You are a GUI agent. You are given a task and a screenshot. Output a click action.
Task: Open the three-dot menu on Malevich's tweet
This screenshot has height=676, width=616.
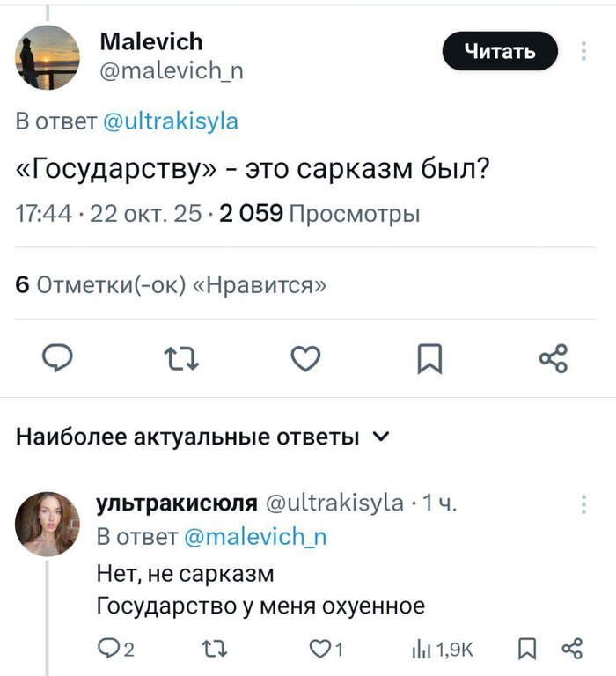click(584, 50)
